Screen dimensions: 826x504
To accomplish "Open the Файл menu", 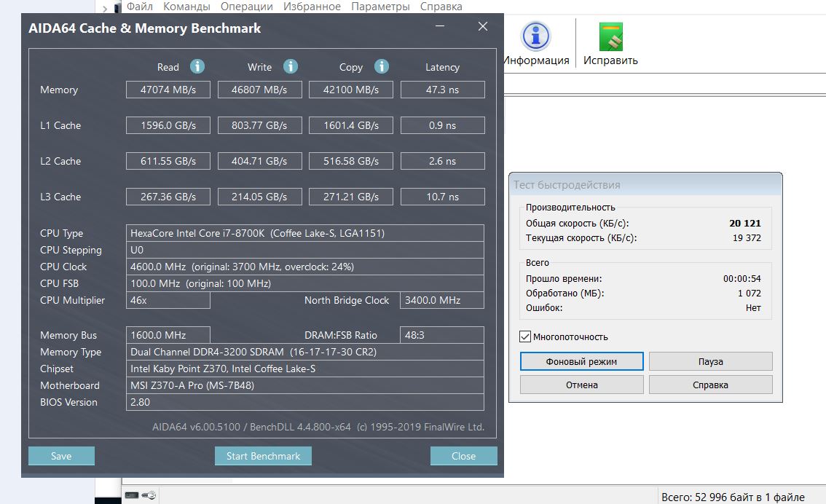I will pos(140,7).
